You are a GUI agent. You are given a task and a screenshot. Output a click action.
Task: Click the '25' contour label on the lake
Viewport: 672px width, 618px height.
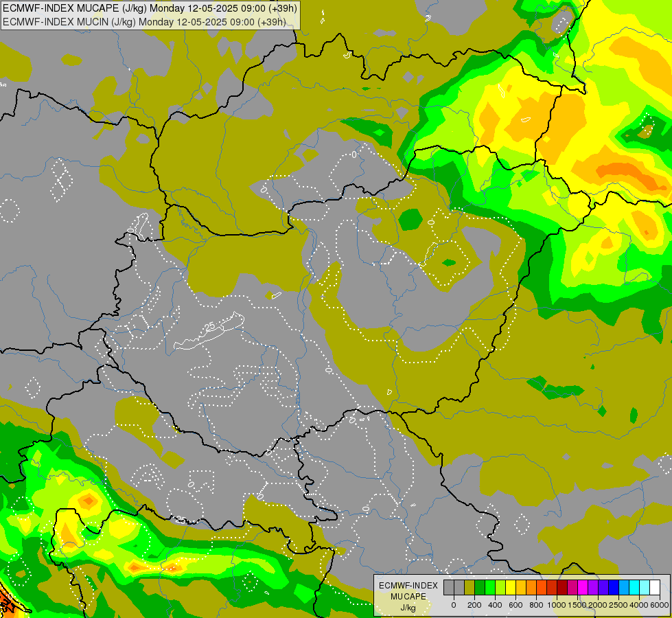point(209,328)
